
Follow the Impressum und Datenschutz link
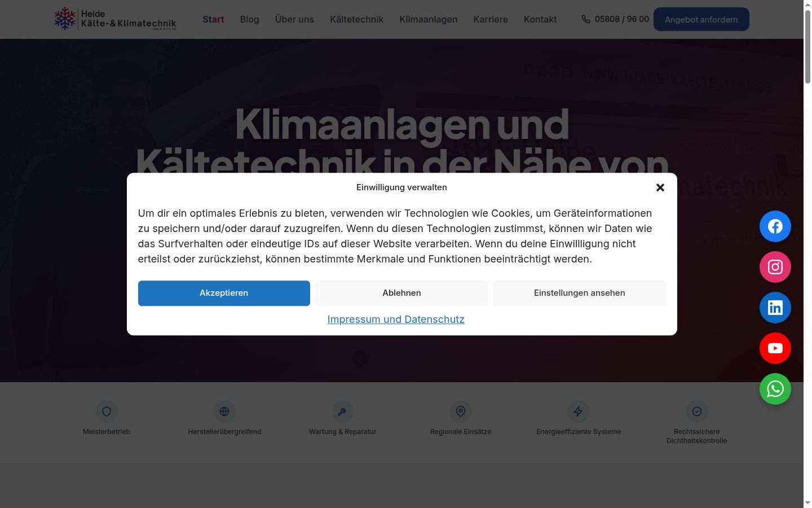(x=396, y=319)
